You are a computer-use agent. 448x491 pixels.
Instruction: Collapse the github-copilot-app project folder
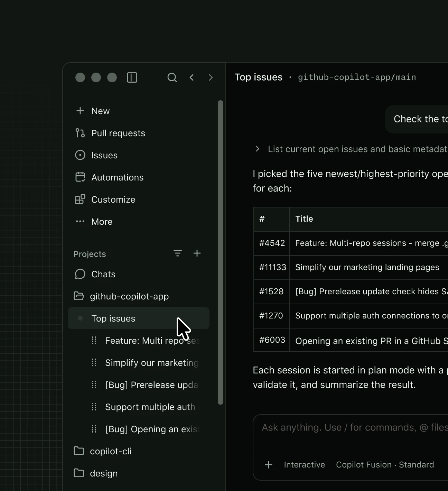(x=139, y=296)
